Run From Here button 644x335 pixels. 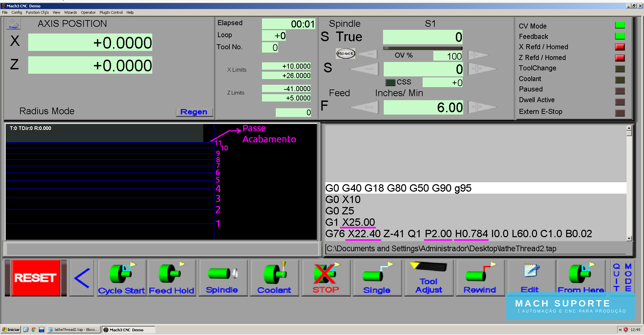(x=581, y=278)
